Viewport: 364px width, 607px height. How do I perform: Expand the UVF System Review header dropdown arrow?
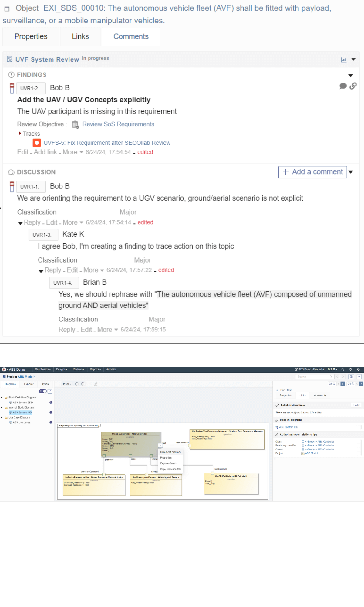(x=353, y=59)
